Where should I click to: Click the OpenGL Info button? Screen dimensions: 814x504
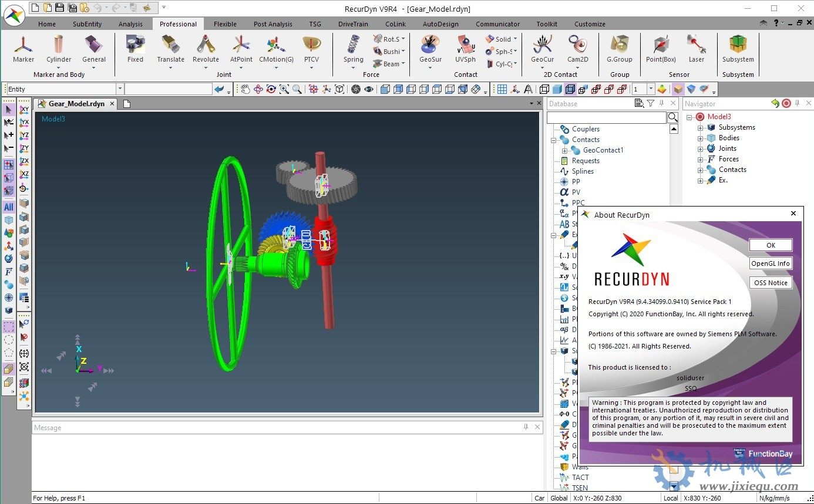point(771,263)
